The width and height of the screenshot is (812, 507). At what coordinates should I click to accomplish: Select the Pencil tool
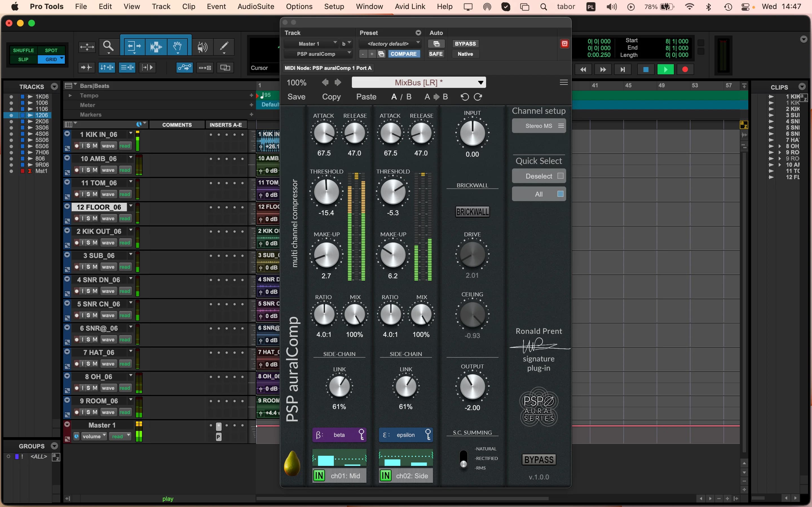[x=224, y=46]
